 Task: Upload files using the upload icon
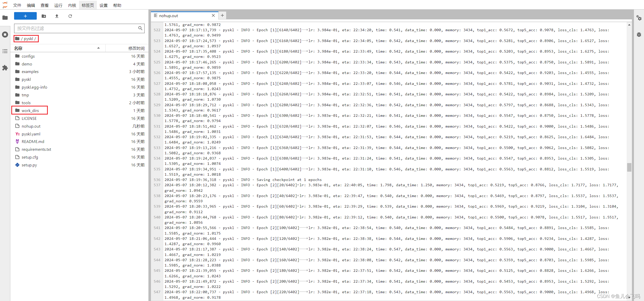[x=57, y=16]
